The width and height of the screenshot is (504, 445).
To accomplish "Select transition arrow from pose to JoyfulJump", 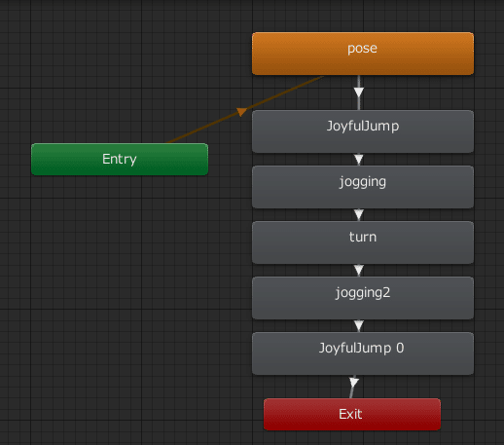I will point(359,93).
